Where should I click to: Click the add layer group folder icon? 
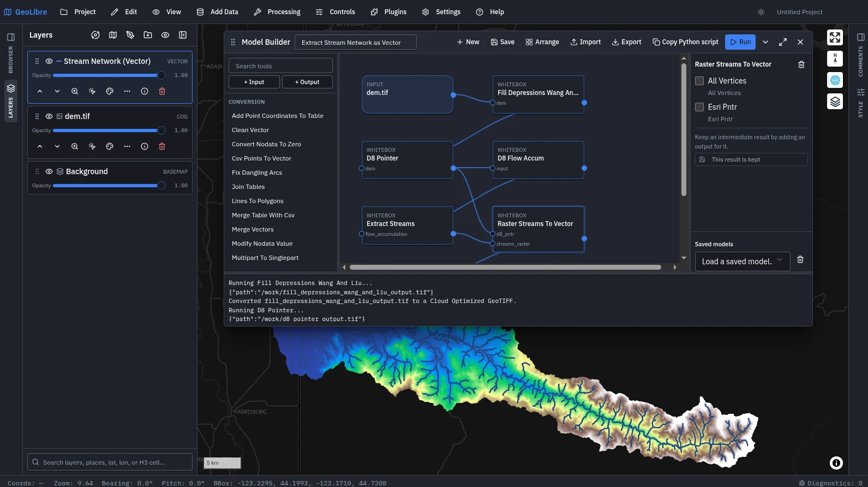(x=148, y=35)
